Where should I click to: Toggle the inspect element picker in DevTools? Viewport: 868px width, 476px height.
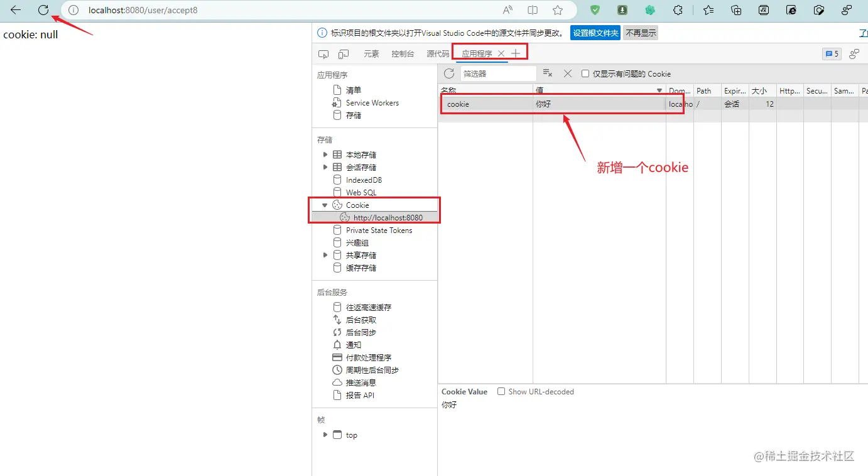click(x=323, y=54)
